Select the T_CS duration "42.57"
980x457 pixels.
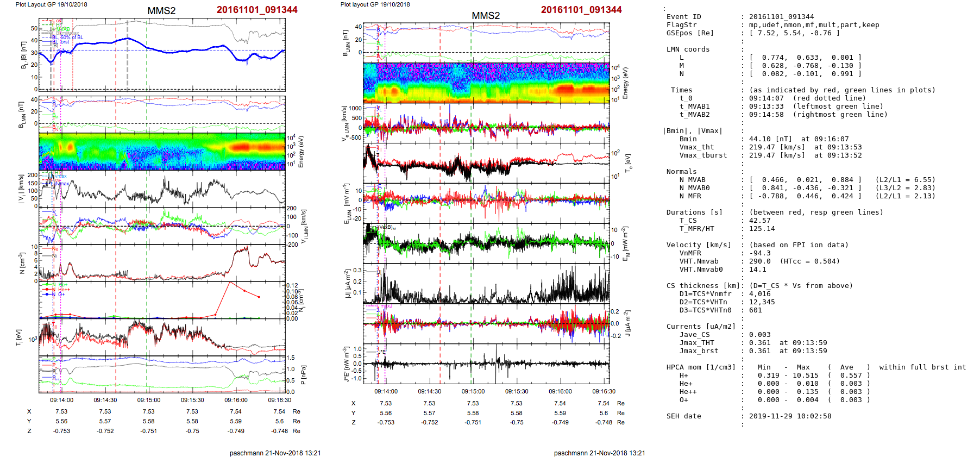pos(760,221)
